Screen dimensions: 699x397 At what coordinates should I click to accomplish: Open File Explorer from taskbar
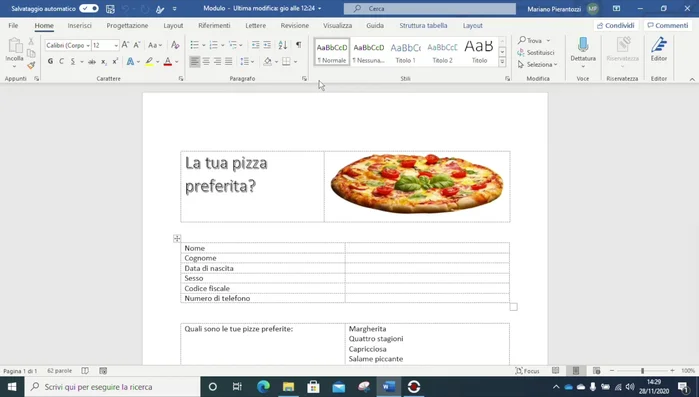288,387
